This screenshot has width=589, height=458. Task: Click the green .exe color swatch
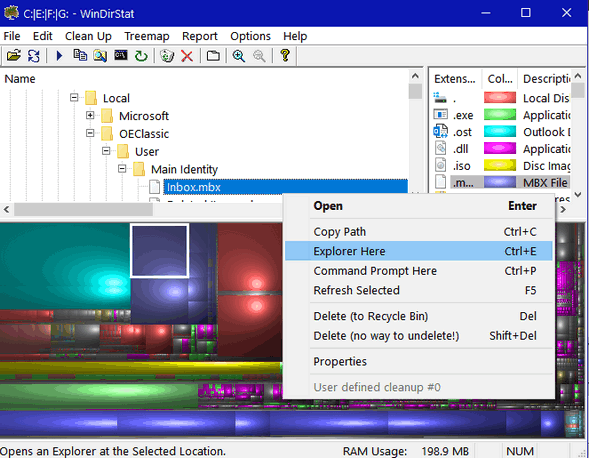click(500, 114)
